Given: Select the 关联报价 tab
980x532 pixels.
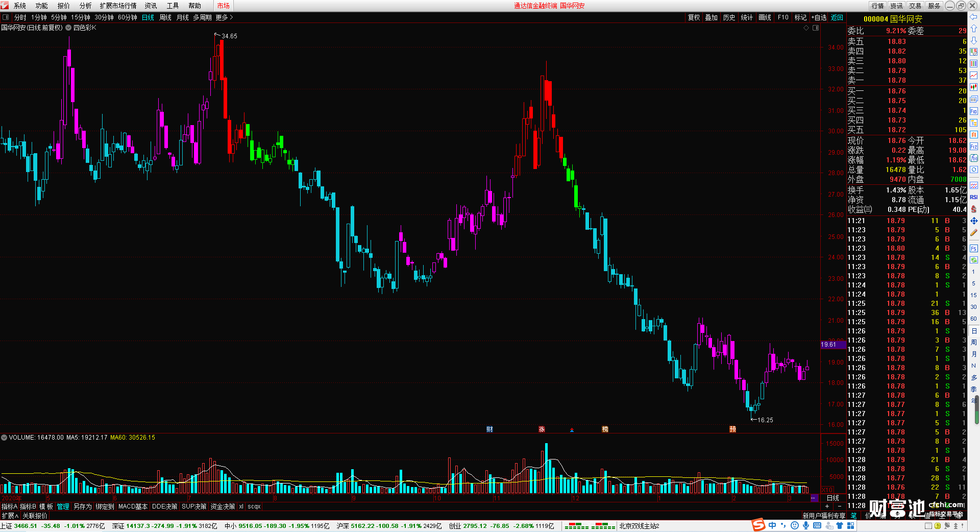Looking at the screenshot, I should 35,516.
